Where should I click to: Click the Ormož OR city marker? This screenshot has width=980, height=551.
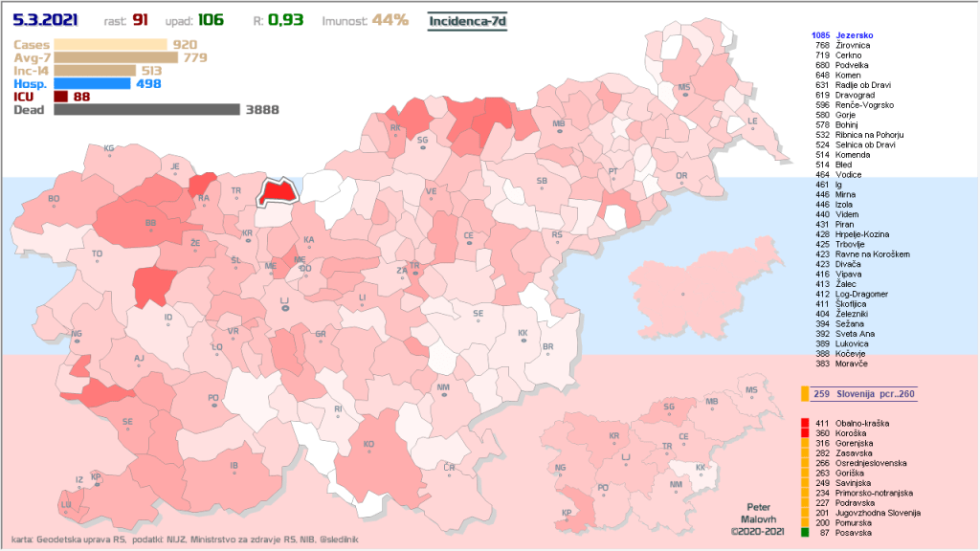[681, 183]
